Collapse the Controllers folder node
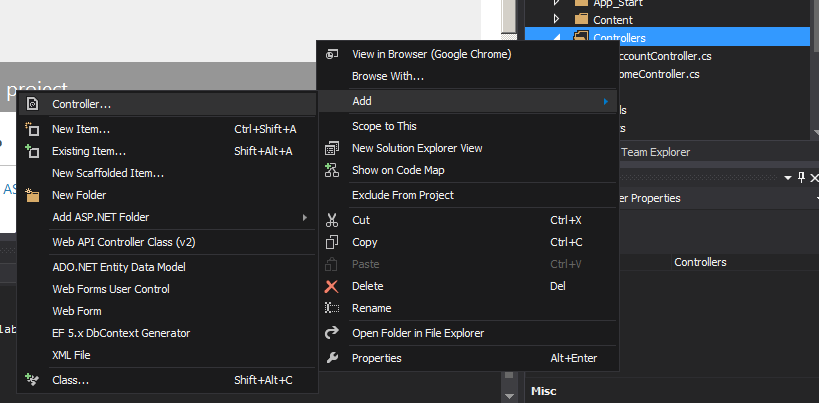 [x=557, y=37]
